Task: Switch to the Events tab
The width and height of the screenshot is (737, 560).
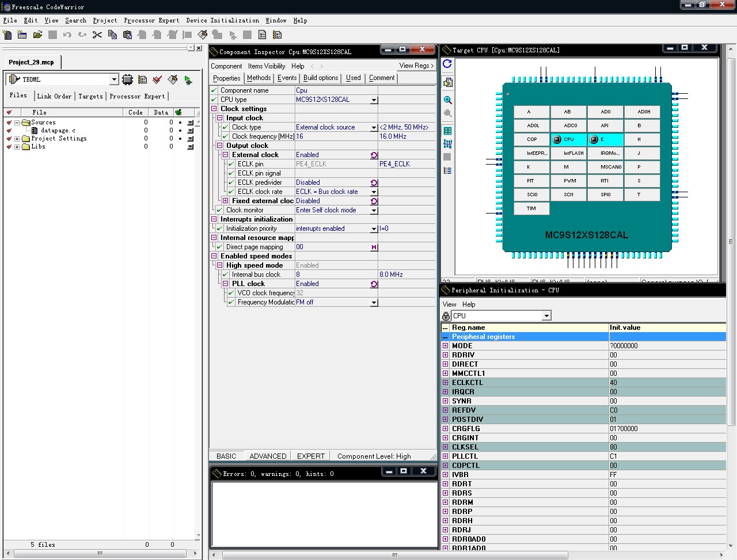Action: 287,78
